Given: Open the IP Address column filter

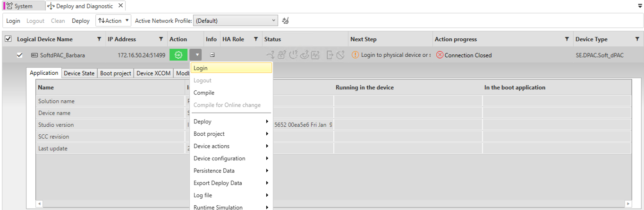Looking at the screenshot, I should click(161, 39).
